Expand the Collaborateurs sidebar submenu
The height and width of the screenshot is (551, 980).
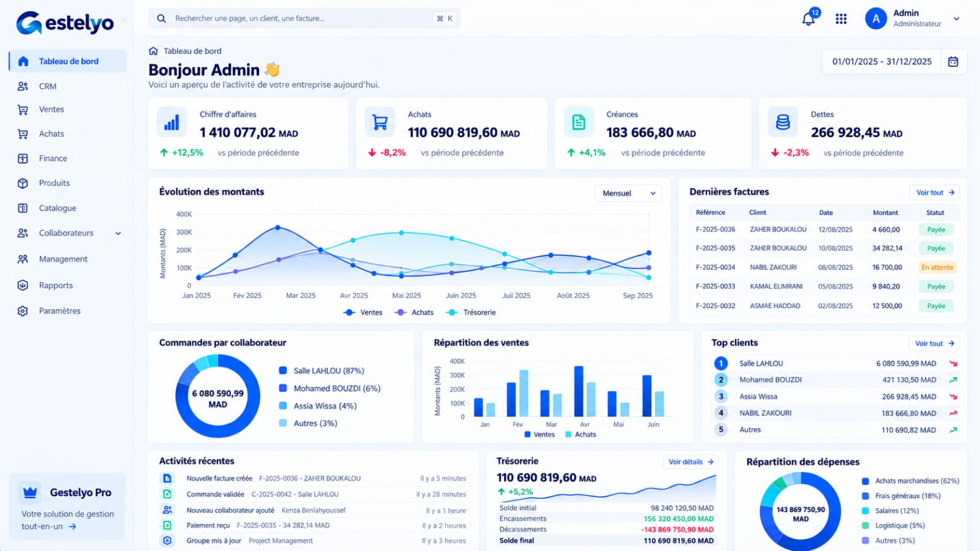[x=118, y=233]
